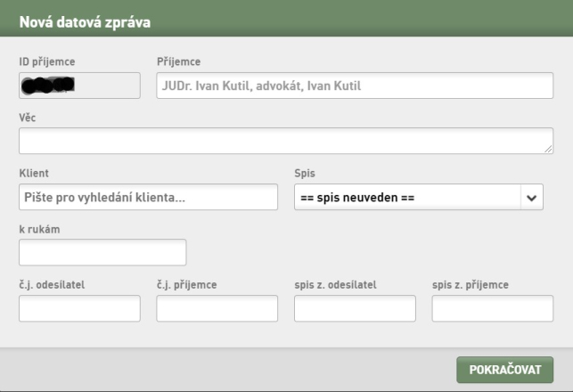Click the č.j. příjemce input box
The image size is (573, 392).
click(217, 308)
